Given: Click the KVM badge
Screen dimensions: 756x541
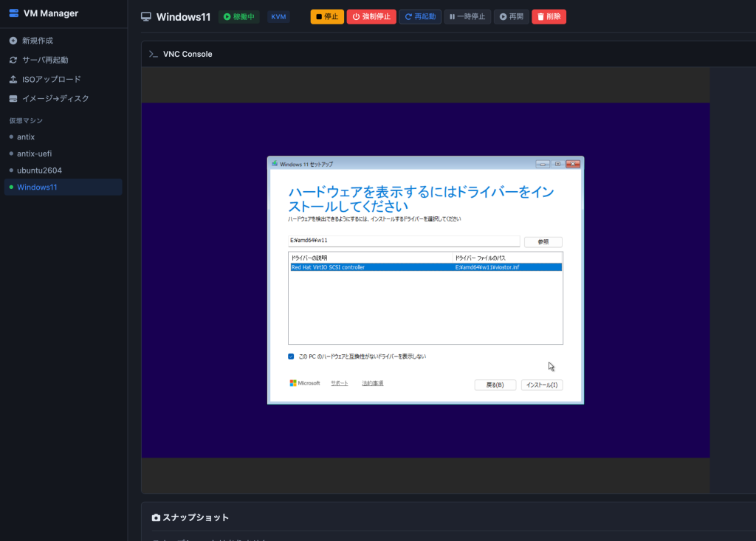Looking at the screenshot, I should [278, 17].
